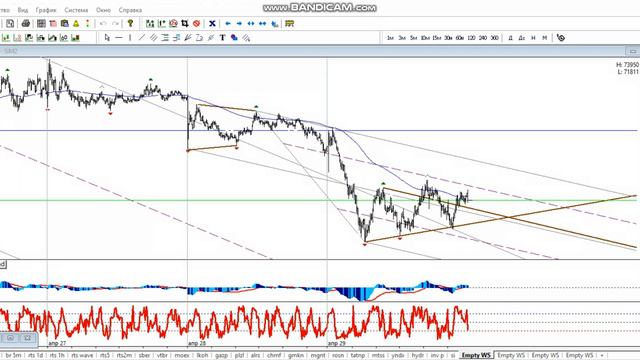The height and width of the screenshot is (360, 640).
Task: Open the Справка menu
Action: (x=130, y=10)
